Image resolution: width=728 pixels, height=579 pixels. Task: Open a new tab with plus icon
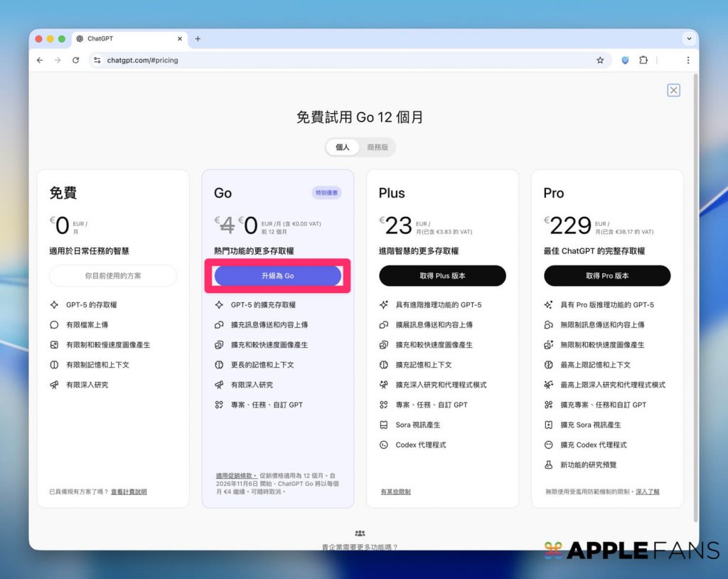point(198,38)
